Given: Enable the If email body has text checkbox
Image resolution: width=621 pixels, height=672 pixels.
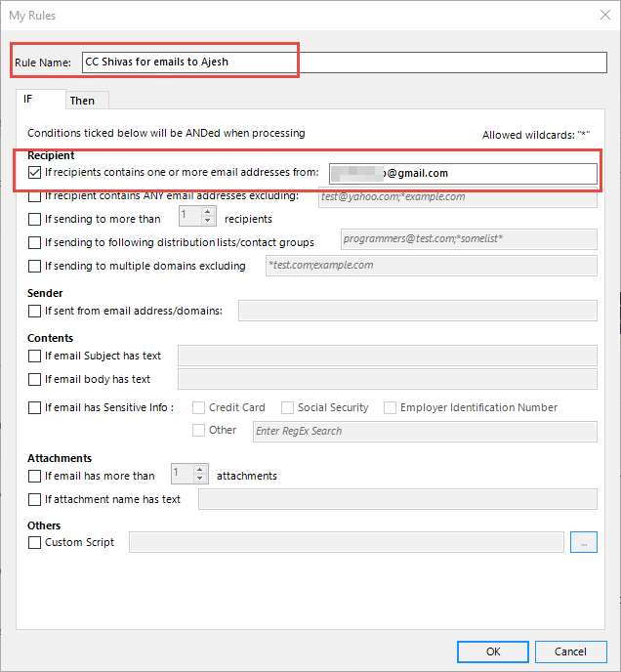Looking at the screenshot, I should click(x=34, y=379).
